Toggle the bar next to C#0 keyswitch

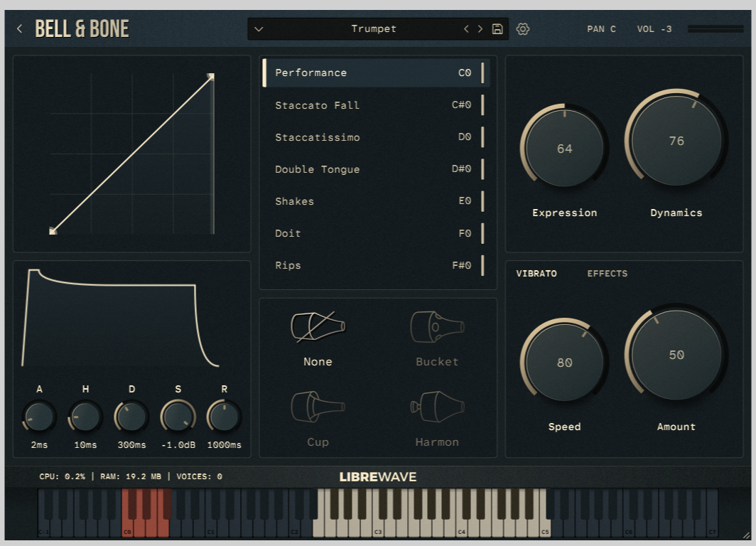coord(482,105)
